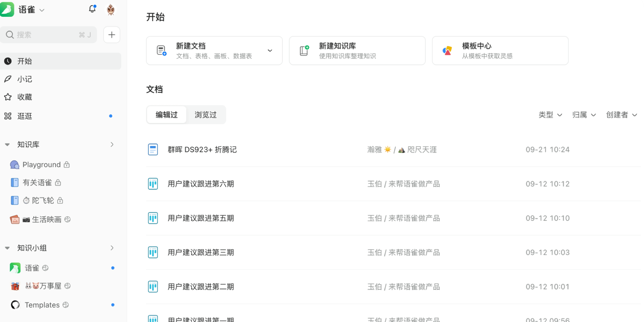Viewport: 644px width, 322px height.
Task: Open the 语雀 workspace switcher dropdown
Action: 42,10
